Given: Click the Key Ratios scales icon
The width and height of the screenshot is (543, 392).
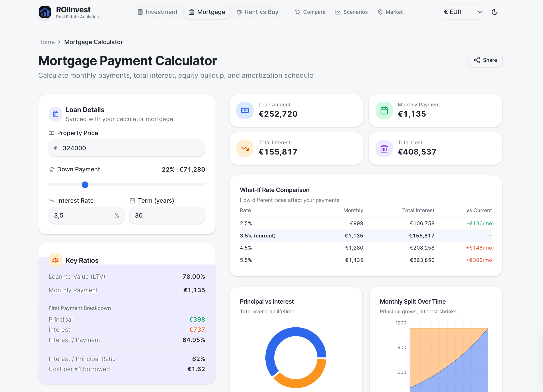Looking at the screenshot, I should click(x=55, y=260).
